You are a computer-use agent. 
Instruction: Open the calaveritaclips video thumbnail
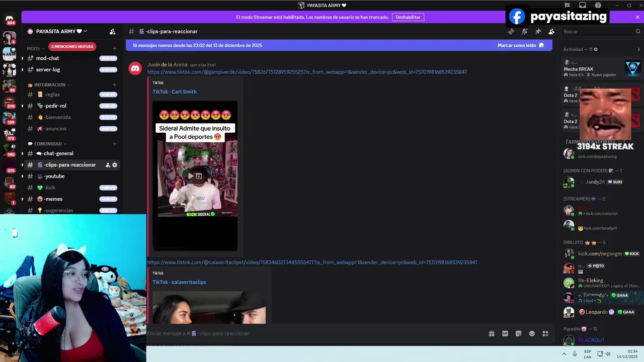pyautogui.click(x=209, y=307)
